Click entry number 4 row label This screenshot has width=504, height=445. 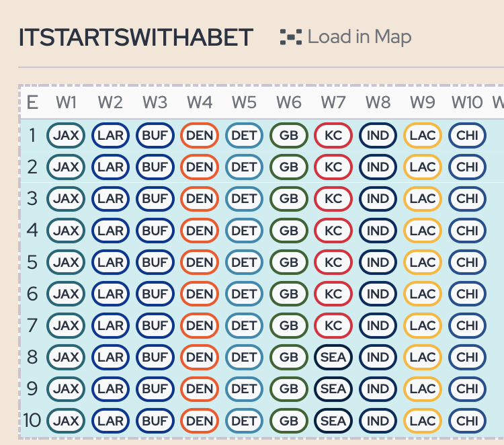(32, 231)
